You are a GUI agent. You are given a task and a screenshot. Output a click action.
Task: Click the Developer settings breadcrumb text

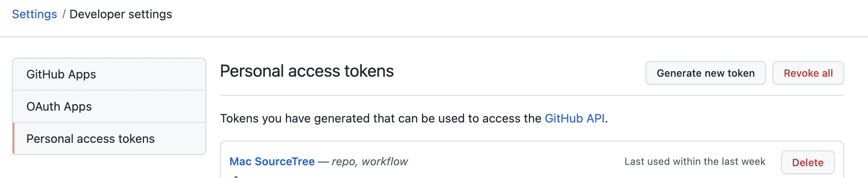(121, 14)
